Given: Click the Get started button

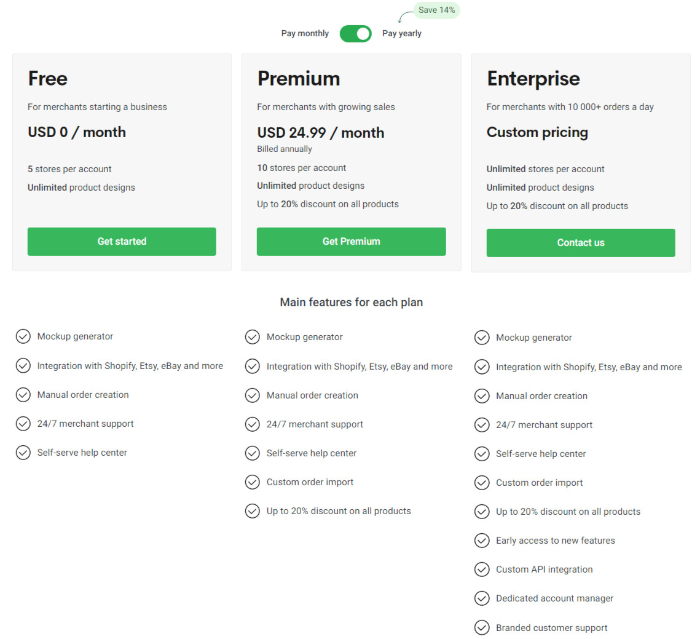Looking at the screenshot, I should pyautogui.click(x=122, y=242).
